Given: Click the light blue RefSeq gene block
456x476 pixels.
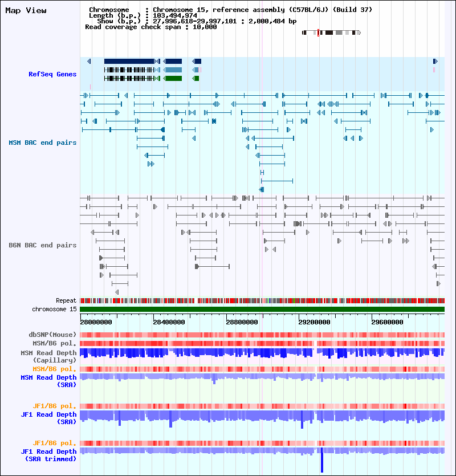Looking at the screenshot, I should [x=173, y=70].
